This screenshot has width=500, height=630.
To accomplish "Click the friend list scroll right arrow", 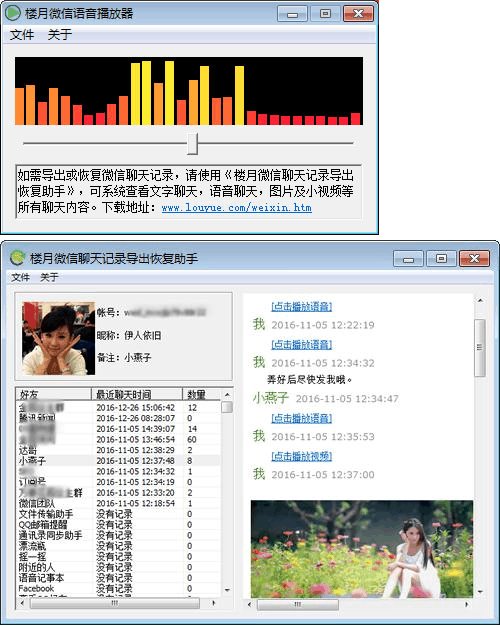I will [213, 603].
